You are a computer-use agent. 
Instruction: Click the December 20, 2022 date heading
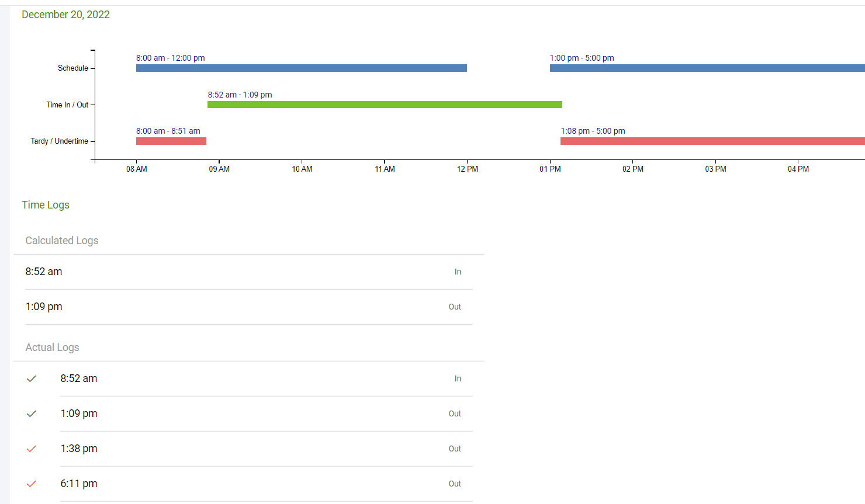(65, 15)
